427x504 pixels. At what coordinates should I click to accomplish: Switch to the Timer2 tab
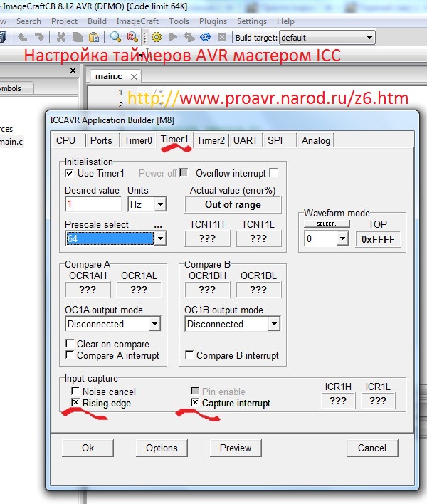pyautogui.click(x=211, y=140)
